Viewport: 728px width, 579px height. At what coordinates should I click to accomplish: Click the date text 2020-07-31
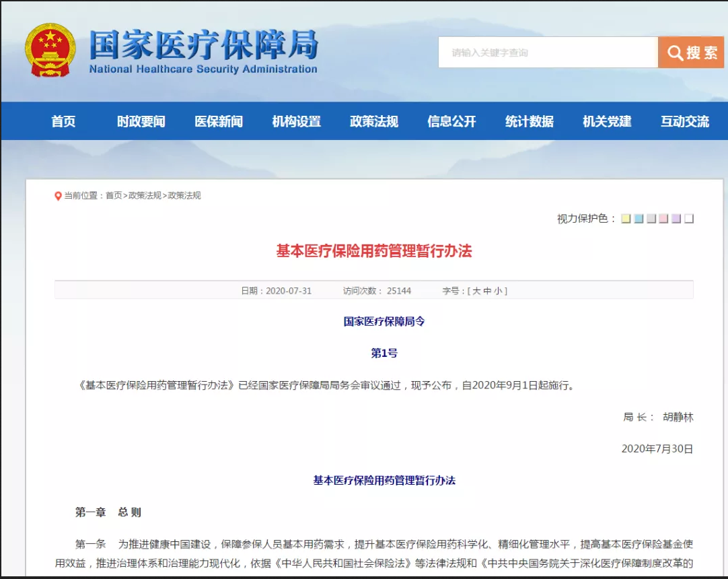[x=289, y=291]
